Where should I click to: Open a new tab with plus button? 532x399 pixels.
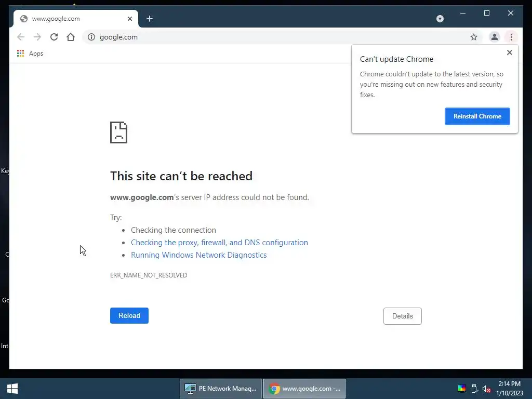click(150, 19)
